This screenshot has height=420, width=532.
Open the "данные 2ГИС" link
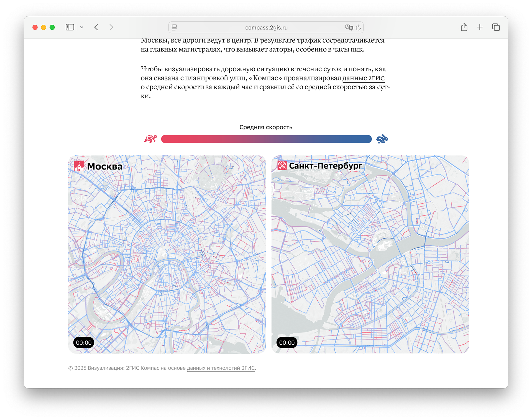click(x=363, y=78)
